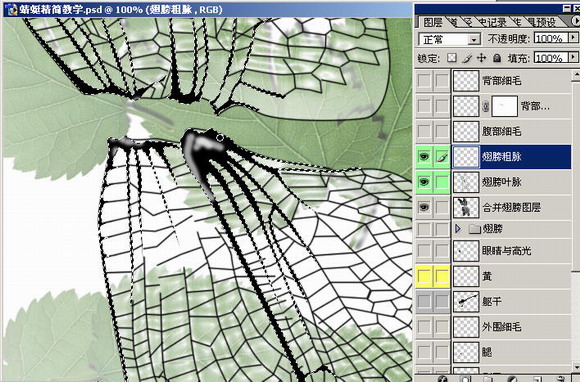Open the 填充 fill slider arrow
580x382 pixels.
click(573, 57)
